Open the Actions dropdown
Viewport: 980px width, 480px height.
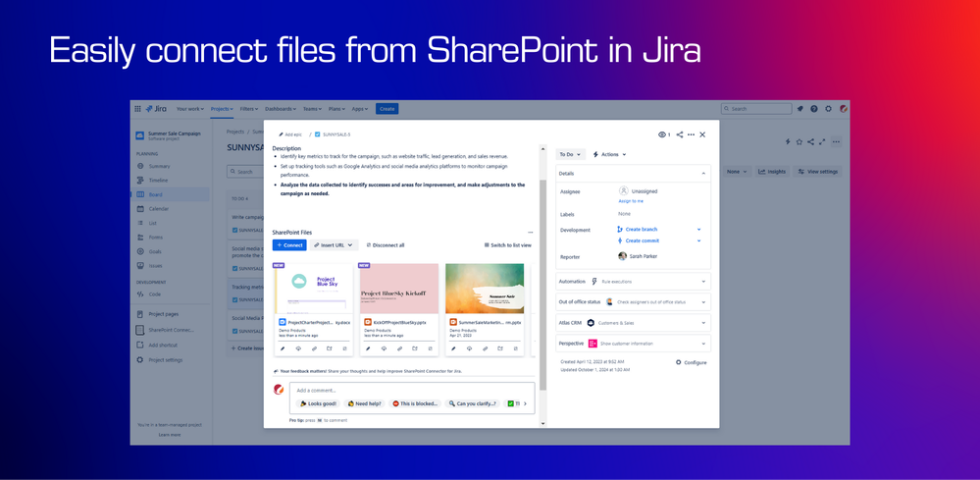[609, 154]
